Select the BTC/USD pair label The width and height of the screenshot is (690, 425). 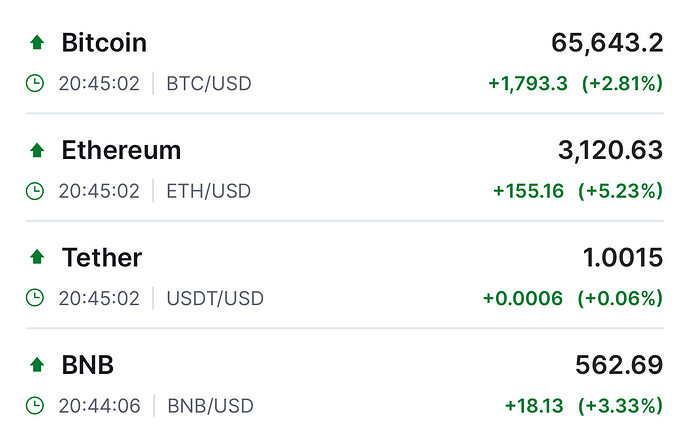tap(209, 84)
